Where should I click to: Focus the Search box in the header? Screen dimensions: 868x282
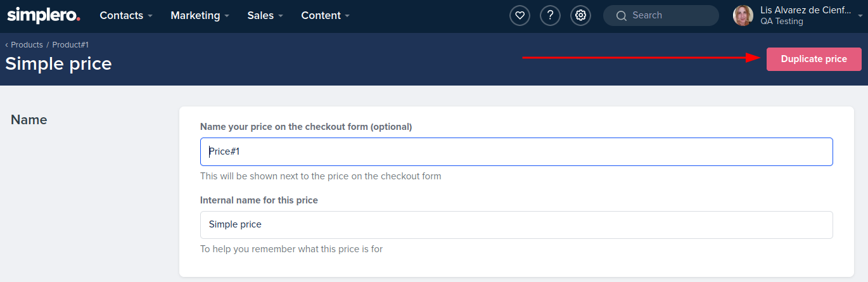tap(661, 15)
